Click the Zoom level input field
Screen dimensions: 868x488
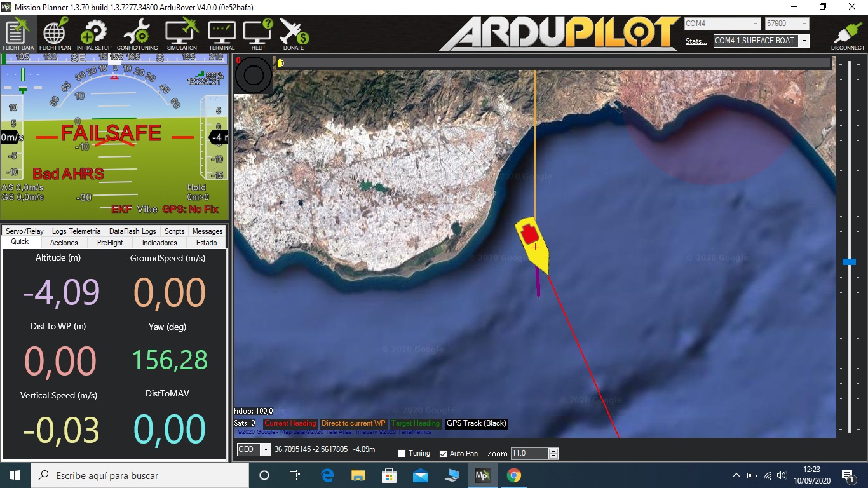point(529,454)
